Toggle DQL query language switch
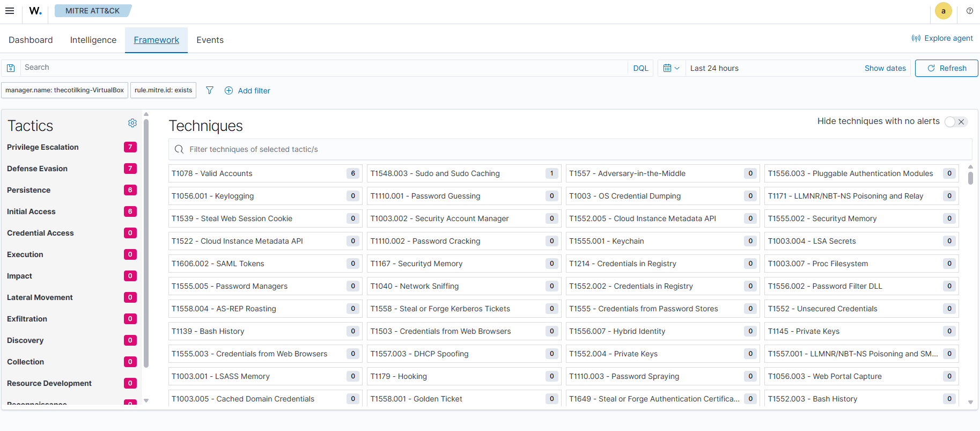 coord(640,68)
